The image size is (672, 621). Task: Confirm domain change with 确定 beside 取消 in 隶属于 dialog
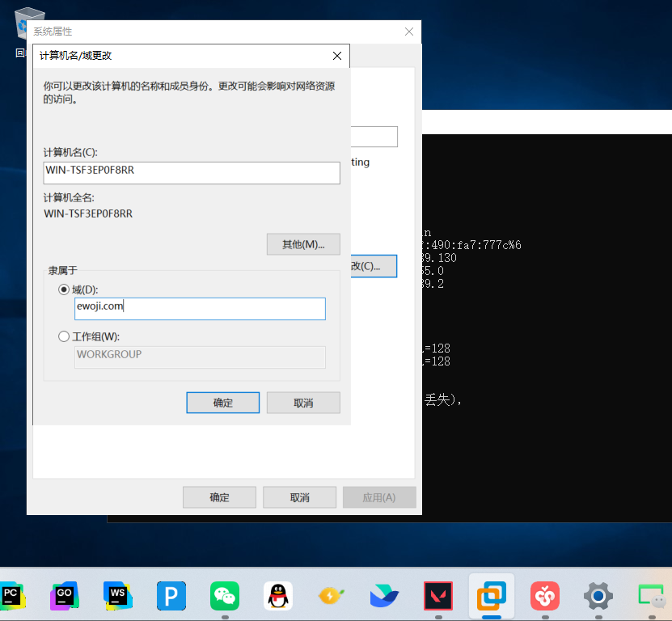[x=223, y=403]
